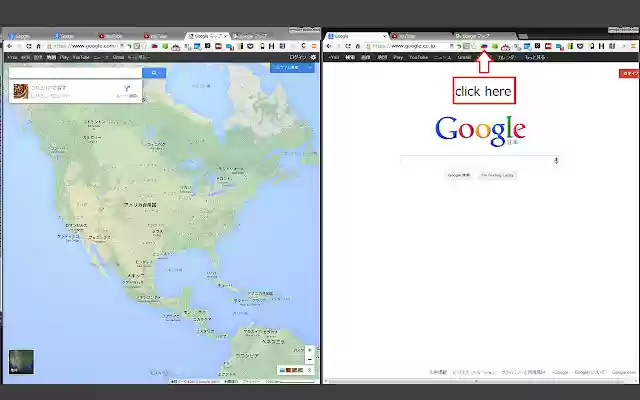This screenshot has height=400, width=640.
Task: Click the directions route icon in Maps
Action: (127, 88)
